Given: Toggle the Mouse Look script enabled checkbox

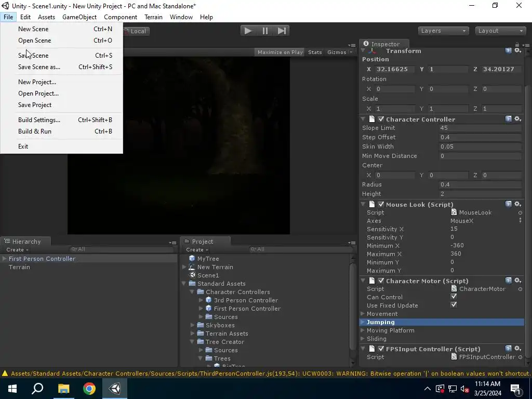Looking at the screenshot, I should pos(381,204).
